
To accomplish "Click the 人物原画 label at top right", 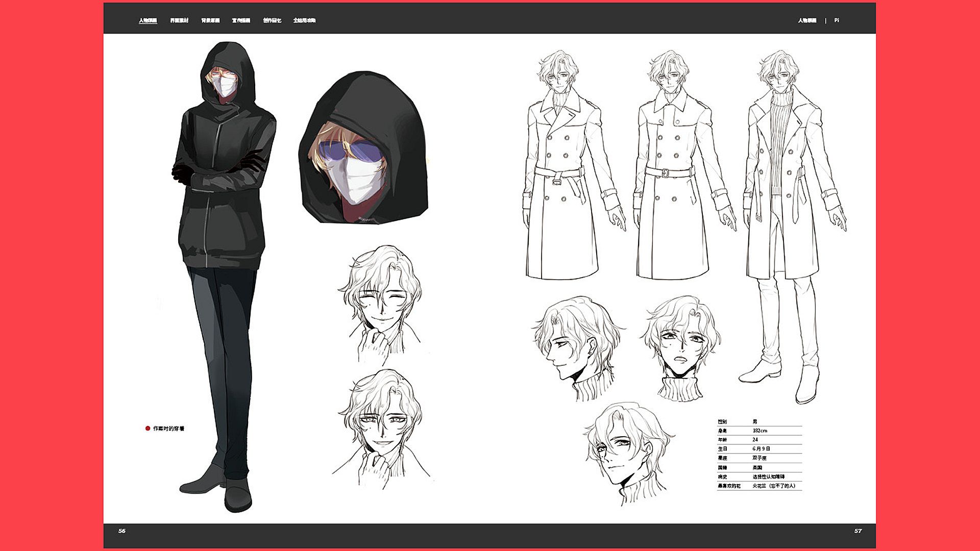I will (x=807, y=20).
